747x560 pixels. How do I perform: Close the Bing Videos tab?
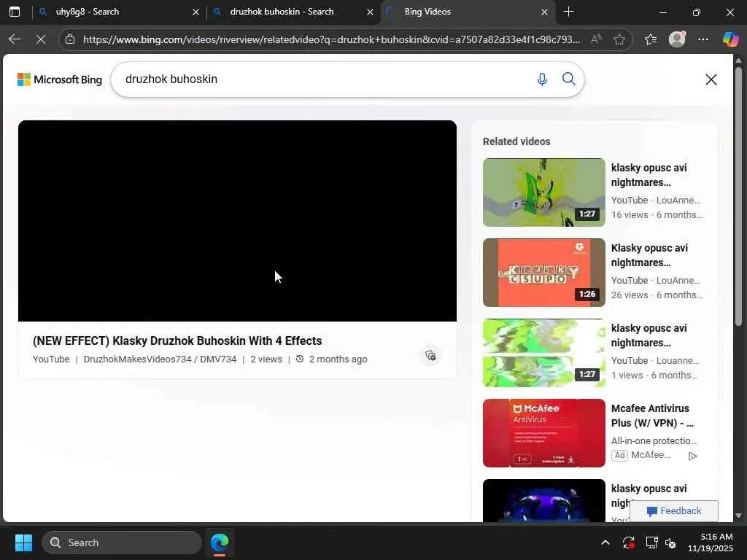pyautogui.click(x=544, y=12)
